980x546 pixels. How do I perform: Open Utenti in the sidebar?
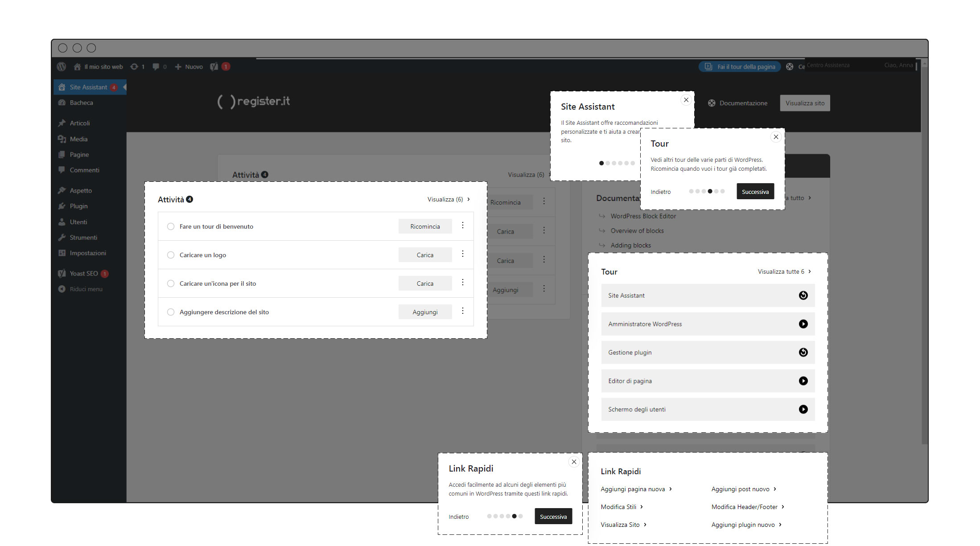(x=78, y=222)
